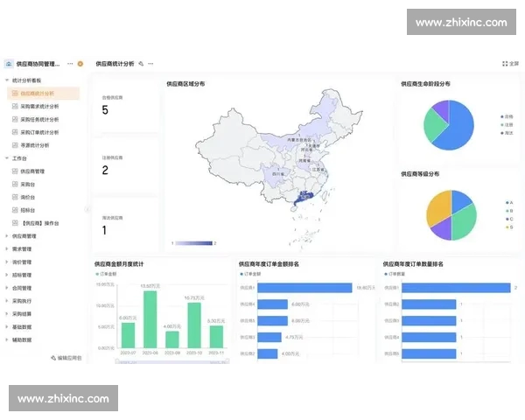Click the 2023-08 bar showing 13.50万元
The width and height of the screenshot is (525, 420).
(x=150, y=319)
